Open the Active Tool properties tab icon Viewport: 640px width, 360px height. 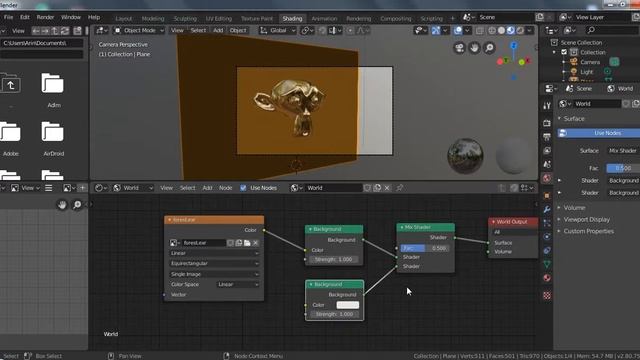(547, 106)
